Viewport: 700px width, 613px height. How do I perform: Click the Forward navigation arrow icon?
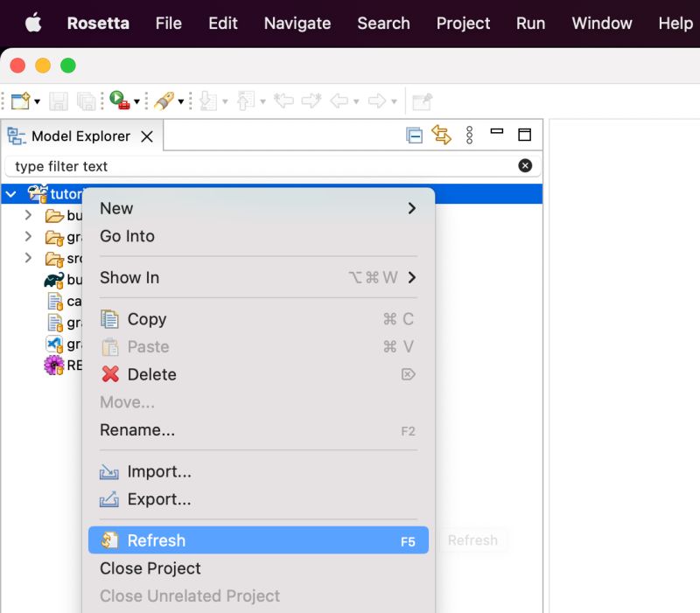click(377, 101)
